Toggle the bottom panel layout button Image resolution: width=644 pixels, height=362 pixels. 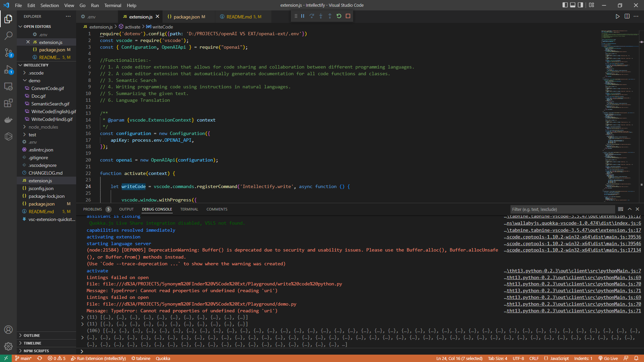click(573, 5)
